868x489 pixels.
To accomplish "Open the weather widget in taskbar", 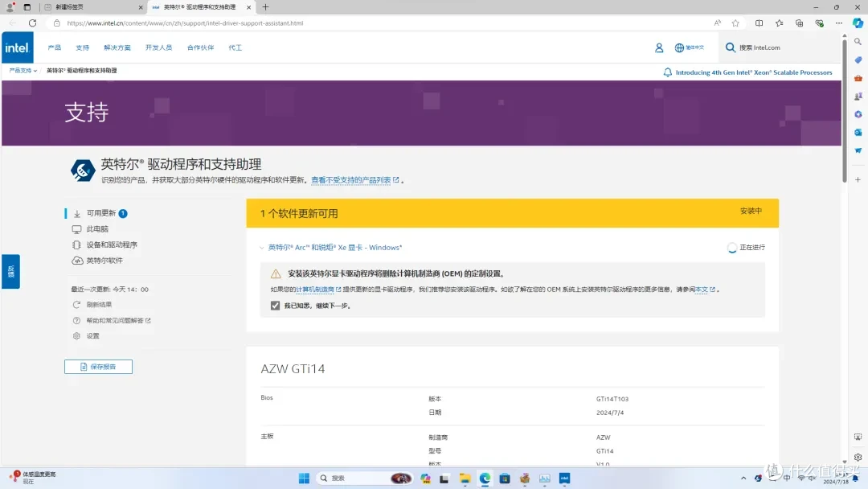I will 33,478.
